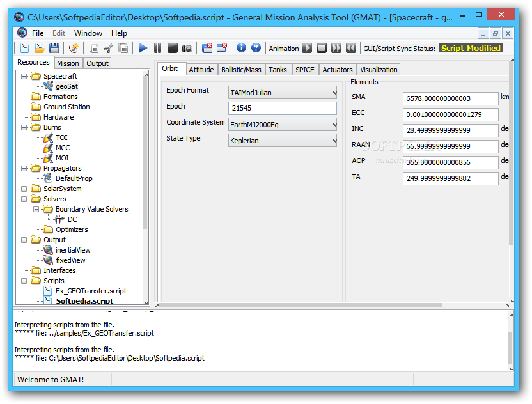
Task: Click the horizontal scrollbar under Orbit panel
Action: click(x=301, y=306)
